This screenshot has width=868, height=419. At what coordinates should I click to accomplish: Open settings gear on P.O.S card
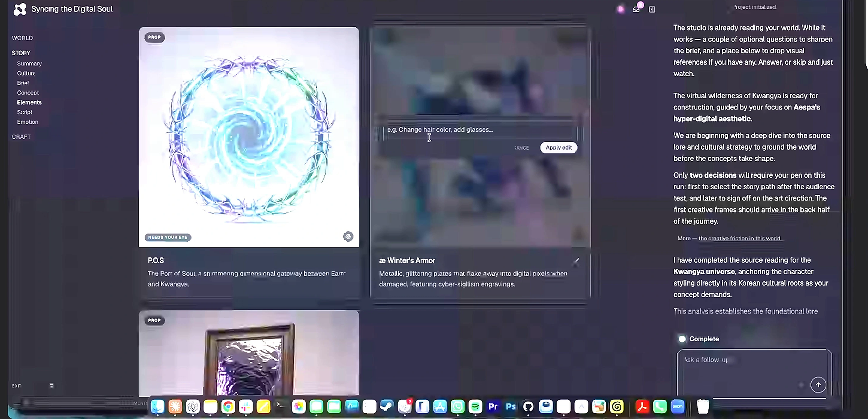pos(348,236)
